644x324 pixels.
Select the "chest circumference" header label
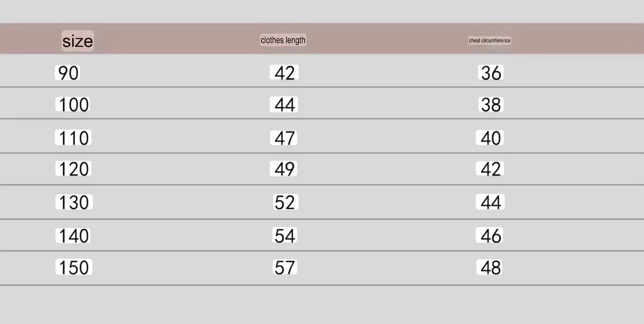(x=489, y=40)
